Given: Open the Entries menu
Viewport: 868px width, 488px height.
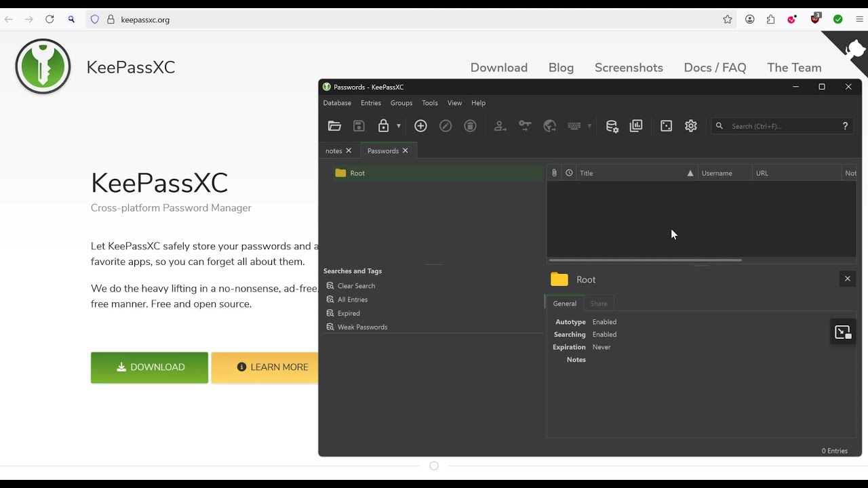Looking at the screenshot, I should [x=371, y=103].
